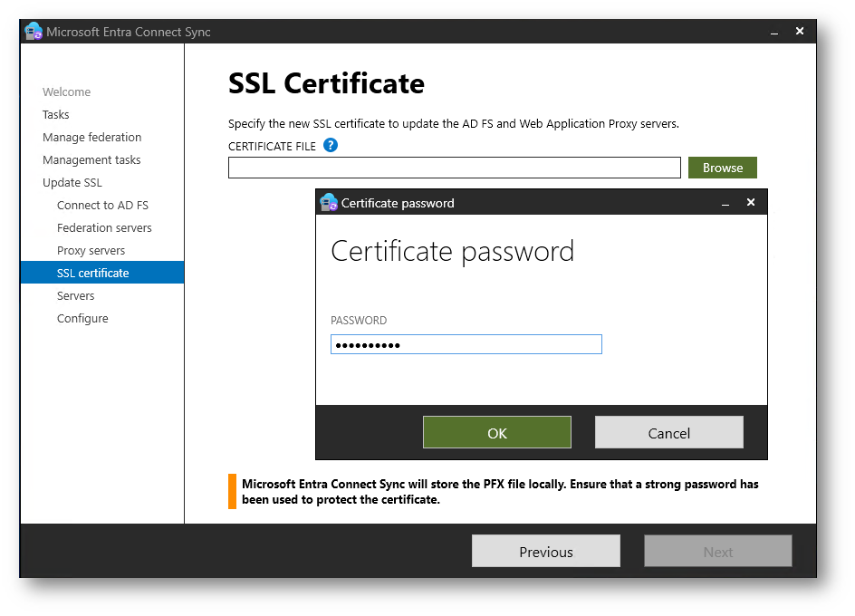The width and height of the screenshot is (855, 616).
Task: Click the PASSWORD field label
Action: pos(359,321)
